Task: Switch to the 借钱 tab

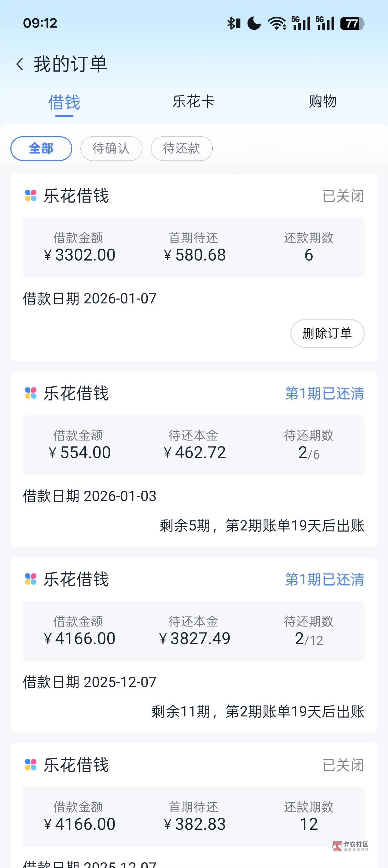Action: tap(64, 102)
